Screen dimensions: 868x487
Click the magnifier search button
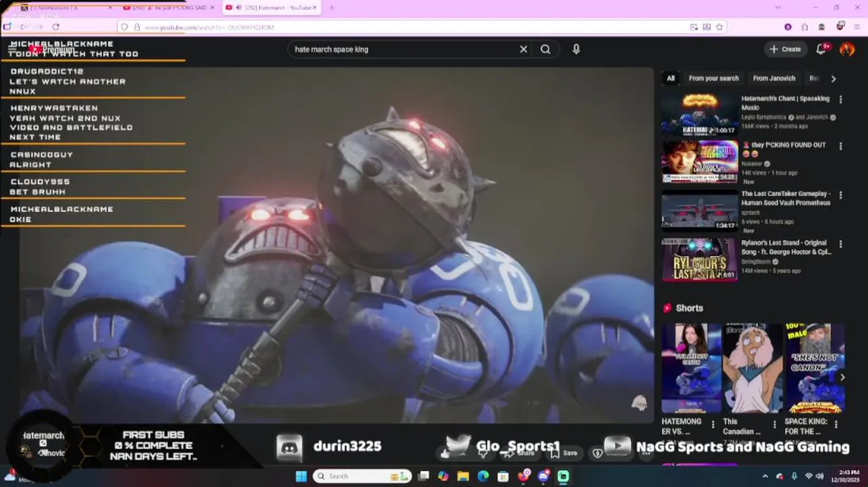(x=546, y=49)
